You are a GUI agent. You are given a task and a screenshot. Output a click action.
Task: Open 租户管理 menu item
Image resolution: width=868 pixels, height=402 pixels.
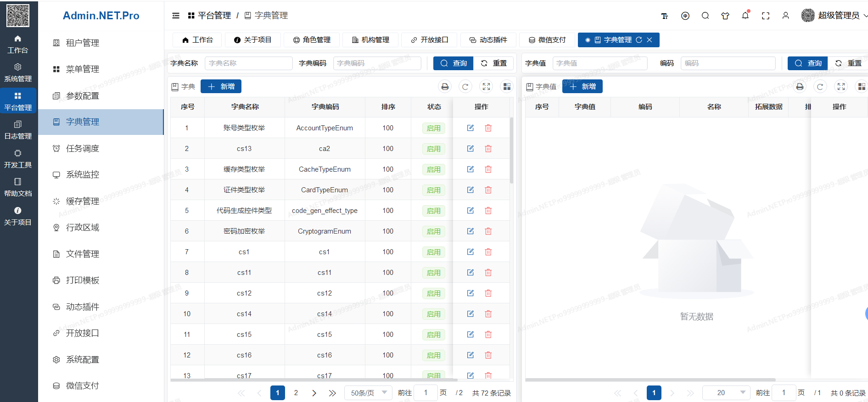tap(101, 43)
